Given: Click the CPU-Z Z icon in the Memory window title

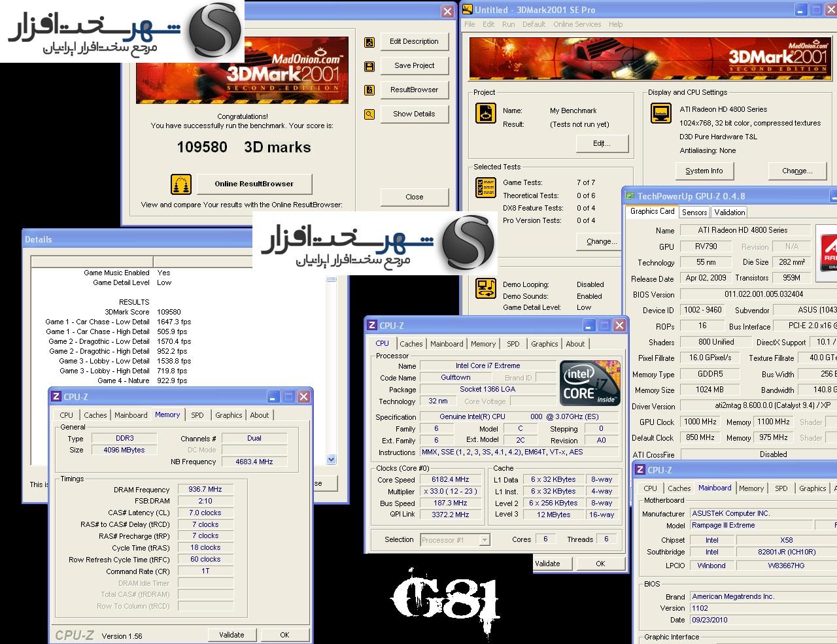Looking at the screenshot, I should tap(57, 396).
